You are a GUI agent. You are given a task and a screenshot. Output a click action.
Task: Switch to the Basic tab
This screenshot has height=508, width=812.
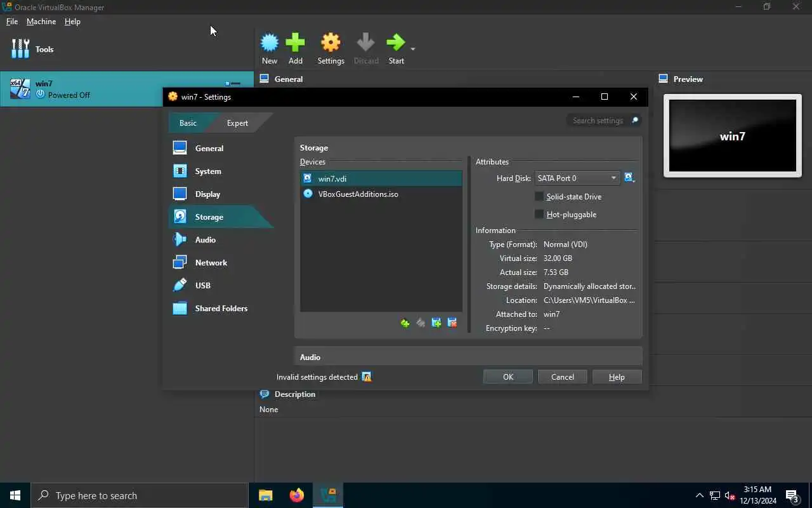pos(188,123)
